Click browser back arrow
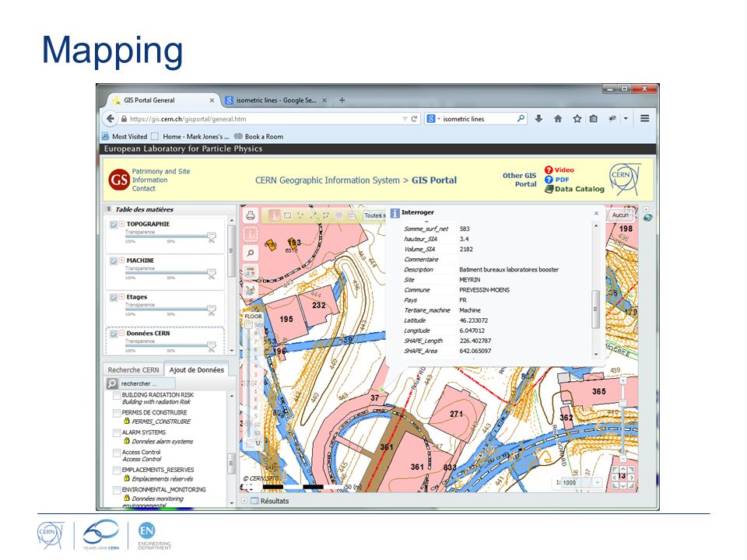The height and width of the screenshot is (560, 747). pyautogui.click(x=110, y=118)
